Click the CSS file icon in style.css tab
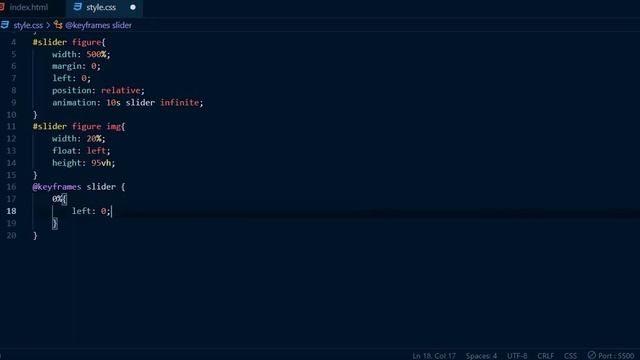 point(78,7)
